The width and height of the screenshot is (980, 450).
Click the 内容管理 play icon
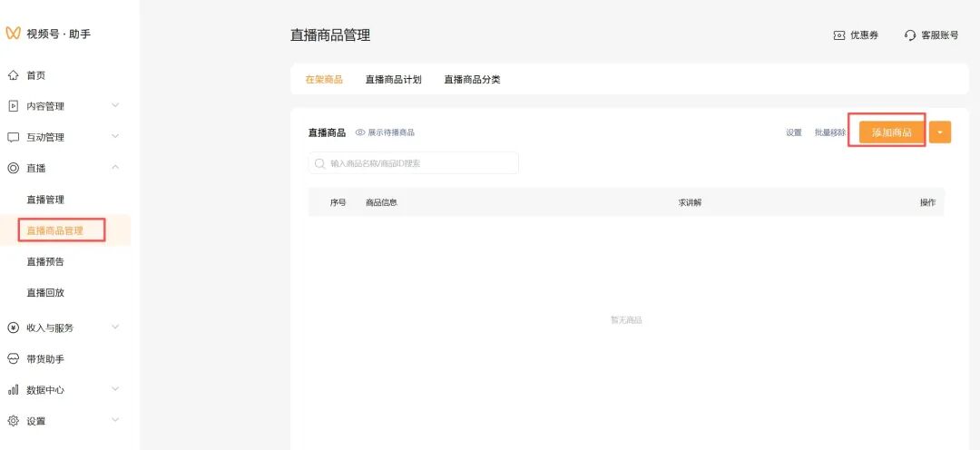tap(13, 106)
